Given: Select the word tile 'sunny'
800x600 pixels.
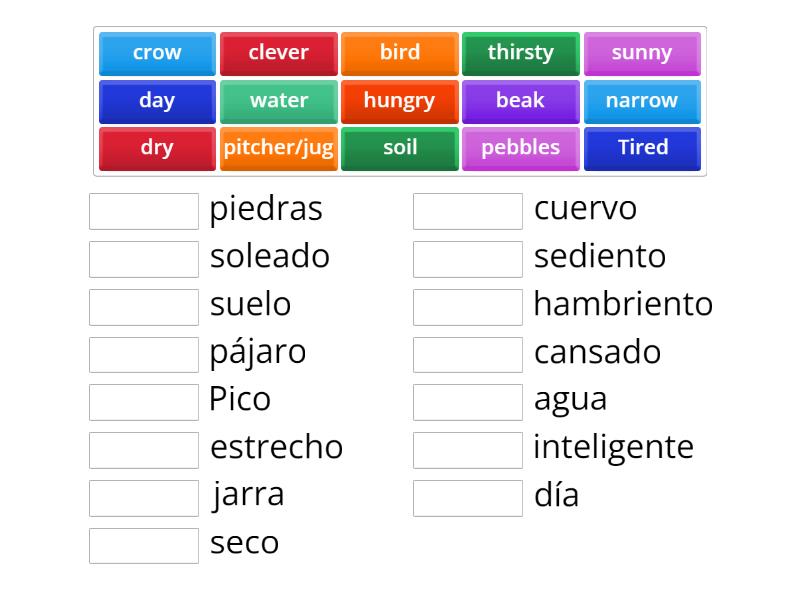Looking at the screenshot, I should pyautogui.click(x=643, y=53).
